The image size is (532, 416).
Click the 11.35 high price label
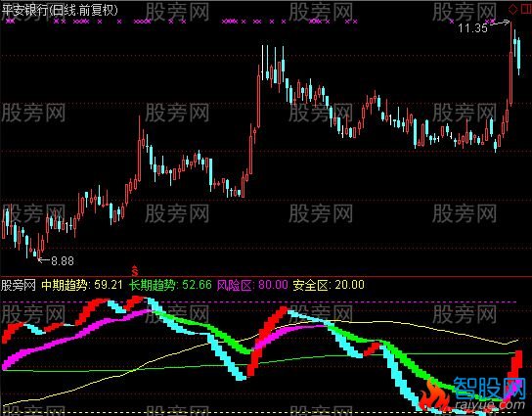pos(472,27)
